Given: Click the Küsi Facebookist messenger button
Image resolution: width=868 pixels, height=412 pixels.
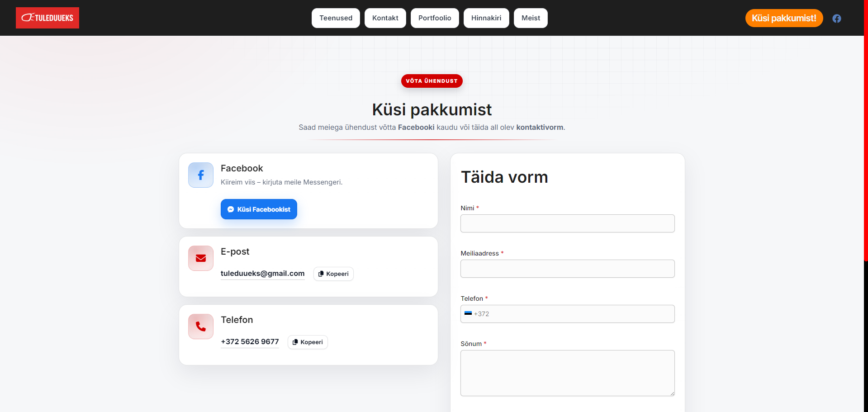Looking at the screenshot, I should pos(259,209).
